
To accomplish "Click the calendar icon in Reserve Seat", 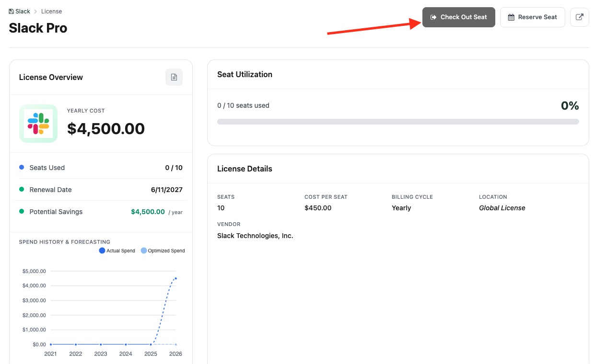I will tap(511, 17).
